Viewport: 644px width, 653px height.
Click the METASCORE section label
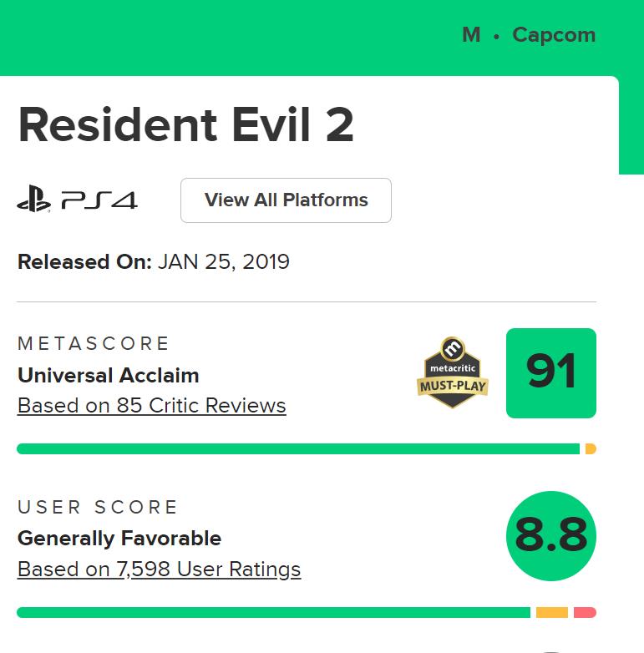(x=94, y=343)
